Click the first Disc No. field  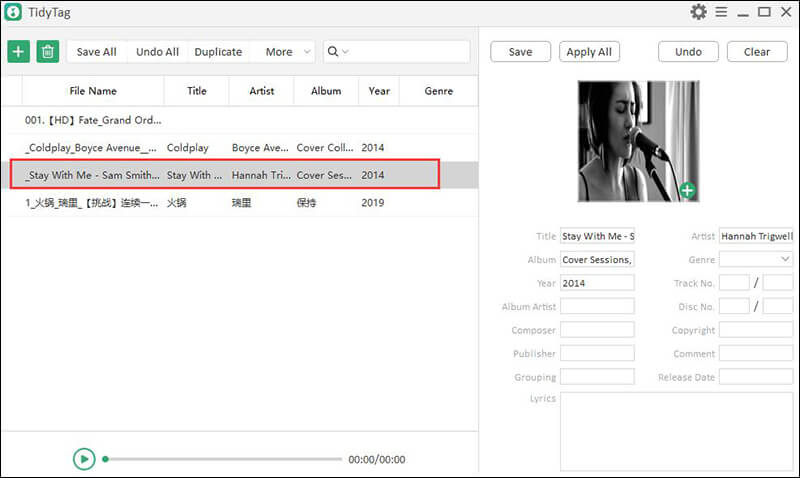pos(734,306)
